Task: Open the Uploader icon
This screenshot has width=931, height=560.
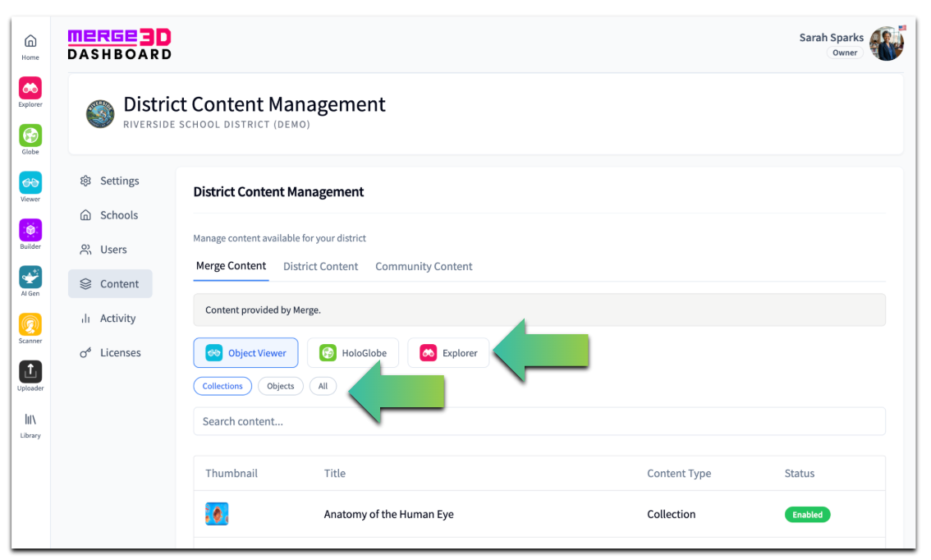Action: (x=30, y=372)
